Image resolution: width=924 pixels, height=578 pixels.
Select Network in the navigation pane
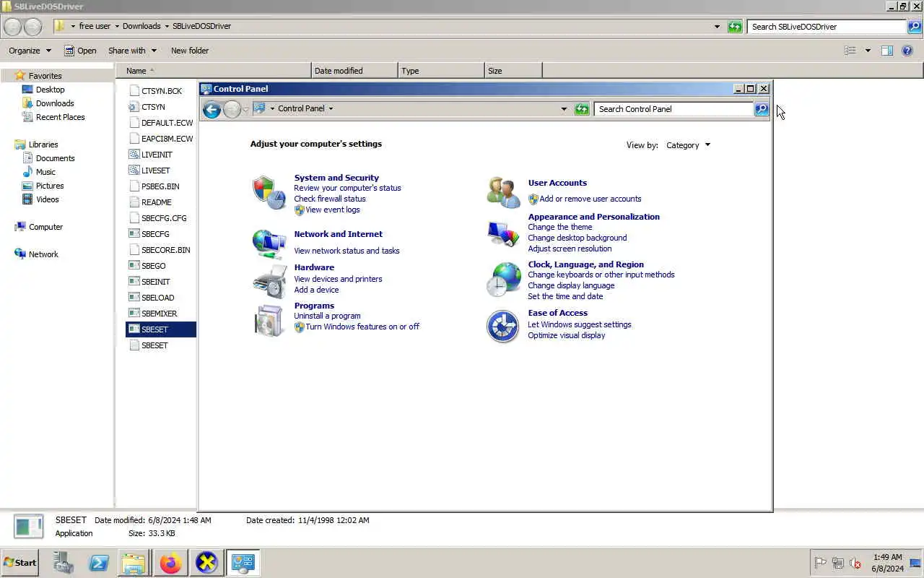pos(43,254)
